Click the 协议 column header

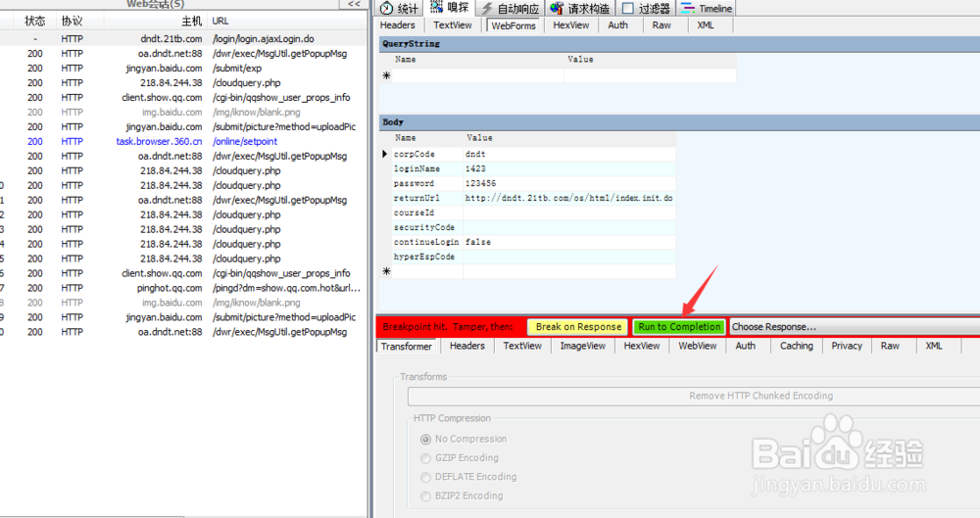point(73,21)
